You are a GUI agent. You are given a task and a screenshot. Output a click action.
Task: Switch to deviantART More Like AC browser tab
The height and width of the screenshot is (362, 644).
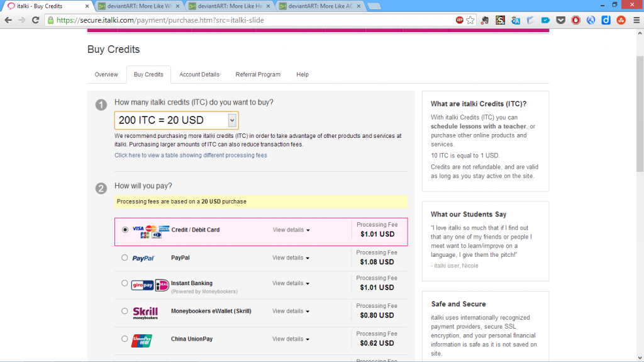[x=320, y=6]
